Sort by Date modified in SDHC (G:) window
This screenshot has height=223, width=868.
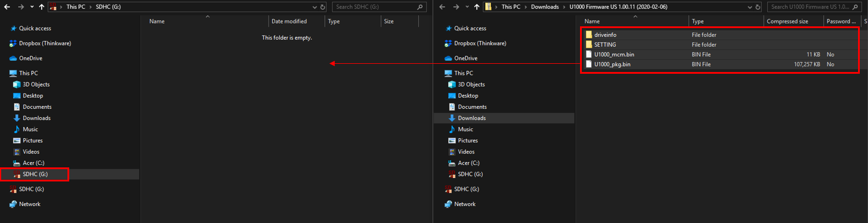coord(289,21)
